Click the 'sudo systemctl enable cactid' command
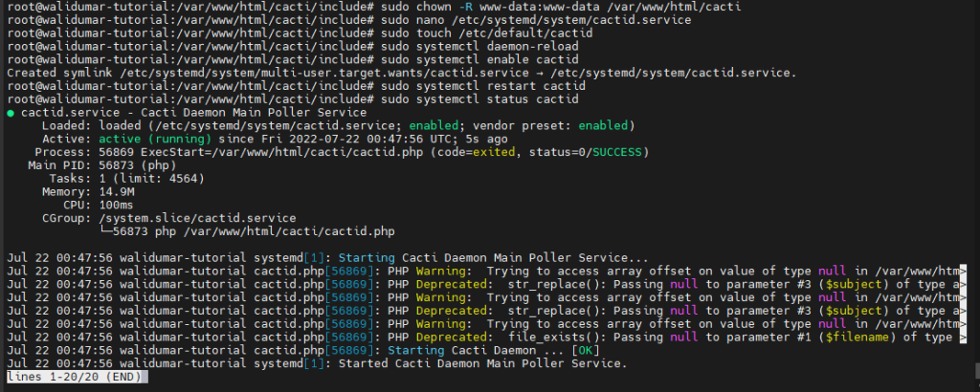The width and height of the screenshot is (980, 392). [479, 59]
